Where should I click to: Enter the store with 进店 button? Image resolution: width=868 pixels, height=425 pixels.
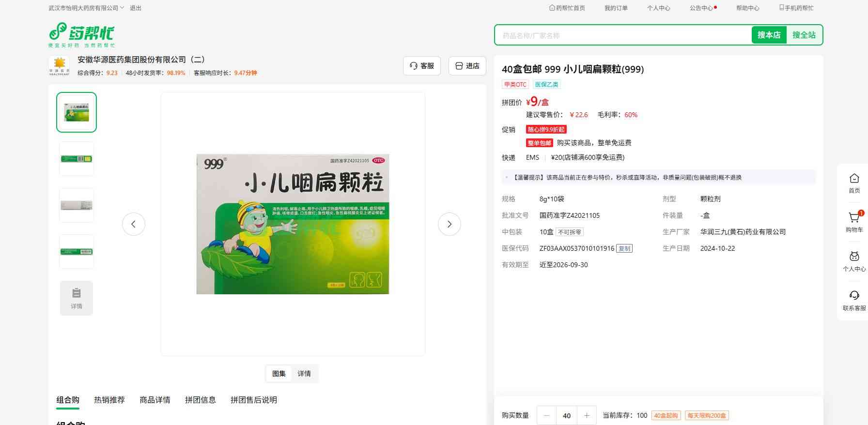pos(467,66)
